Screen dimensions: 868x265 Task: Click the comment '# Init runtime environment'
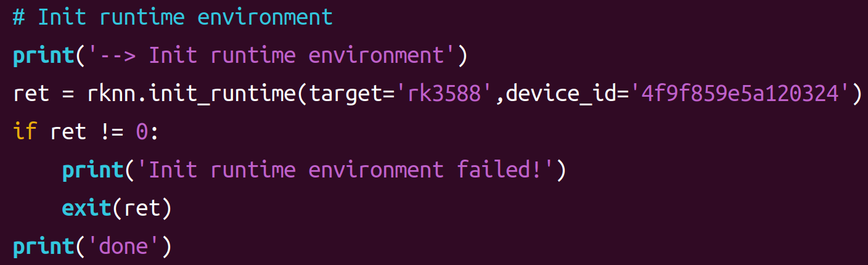click(173, 17)
